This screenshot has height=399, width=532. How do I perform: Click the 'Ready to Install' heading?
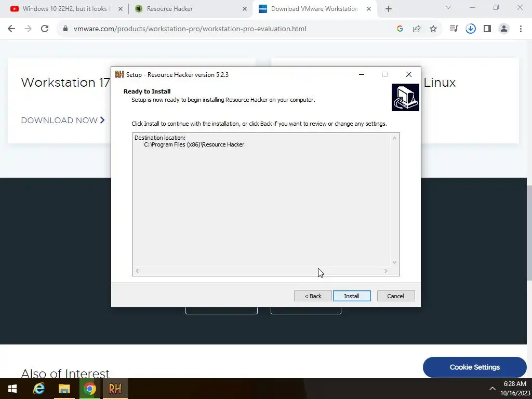(147, 91)
